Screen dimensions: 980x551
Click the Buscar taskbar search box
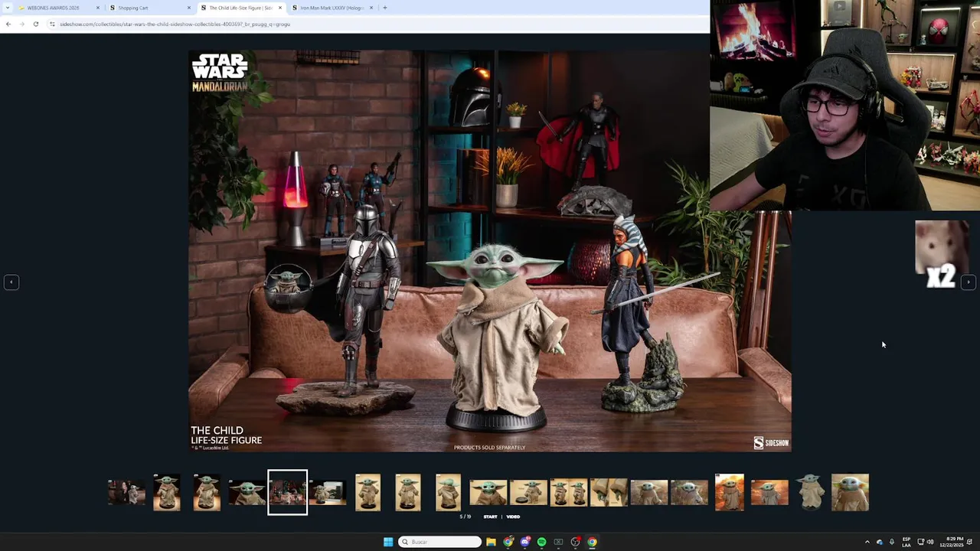[440, 542]
